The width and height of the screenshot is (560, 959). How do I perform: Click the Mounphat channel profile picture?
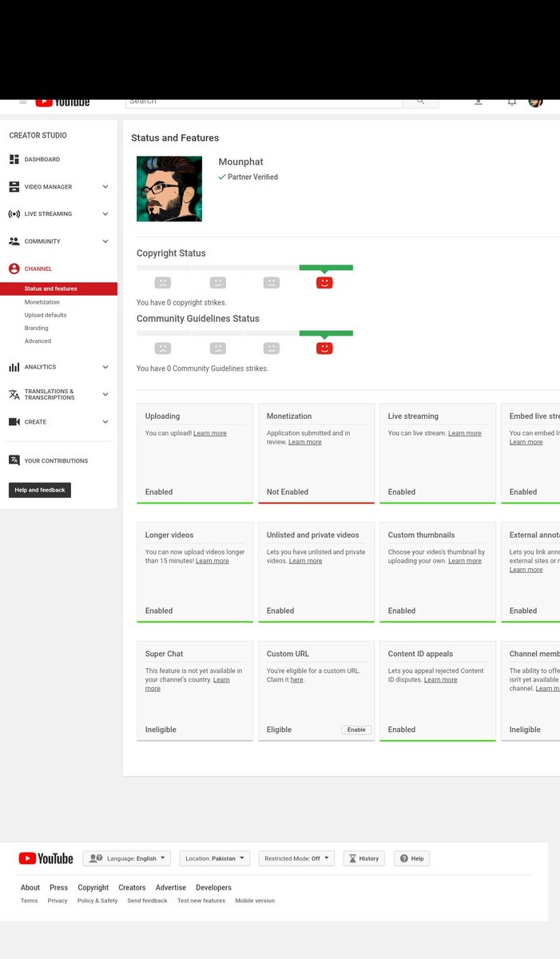click(x=169, y=189)
